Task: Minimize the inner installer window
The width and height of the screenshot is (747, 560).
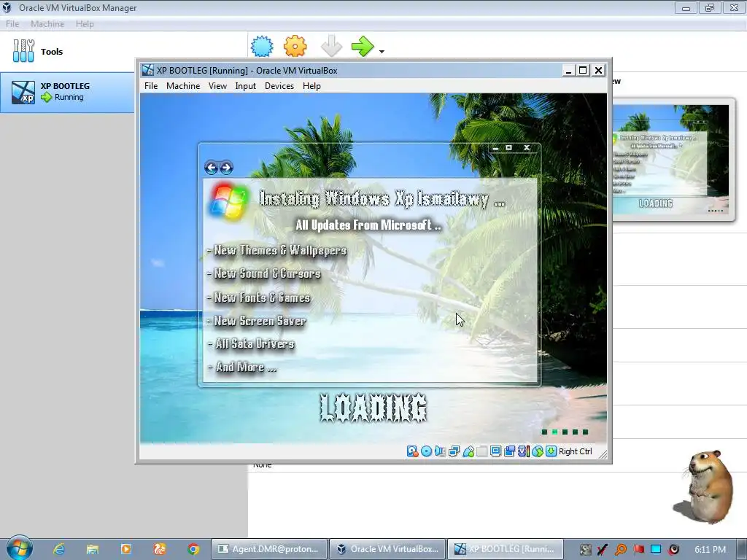Action: click(x=495, y=148)
